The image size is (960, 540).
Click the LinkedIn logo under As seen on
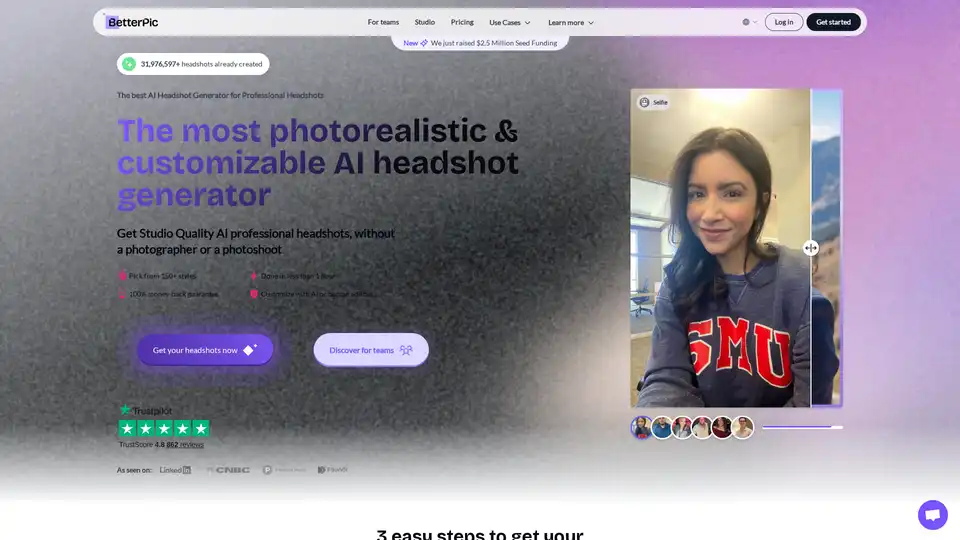(x=176, y=469)
